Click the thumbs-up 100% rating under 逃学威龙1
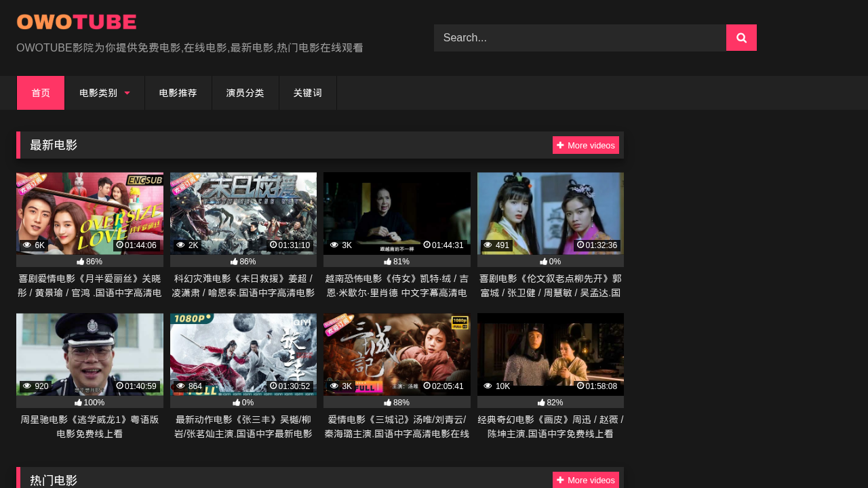Viewport: 868px width, 488px height. (x=90, y=403)
